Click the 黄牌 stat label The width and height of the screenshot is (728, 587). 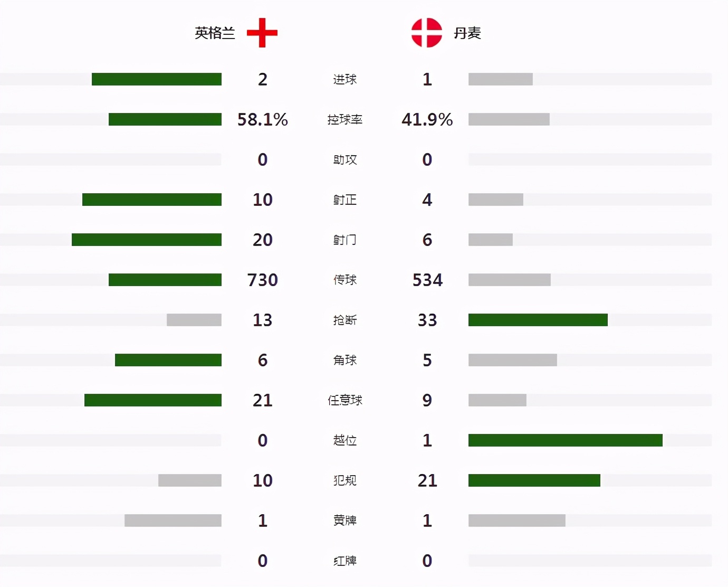pyautogui.click(x=345, y=520)
